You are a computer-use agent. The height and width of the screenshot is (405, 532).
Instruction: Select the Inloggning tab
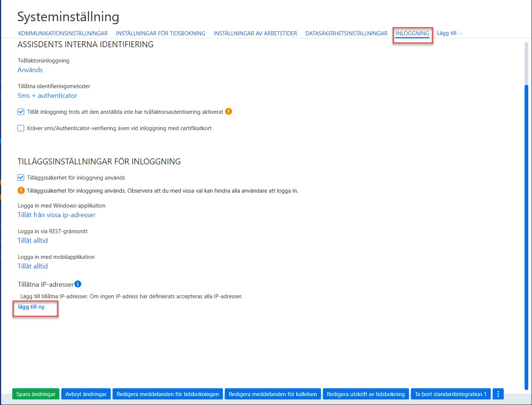pos(412,33)
